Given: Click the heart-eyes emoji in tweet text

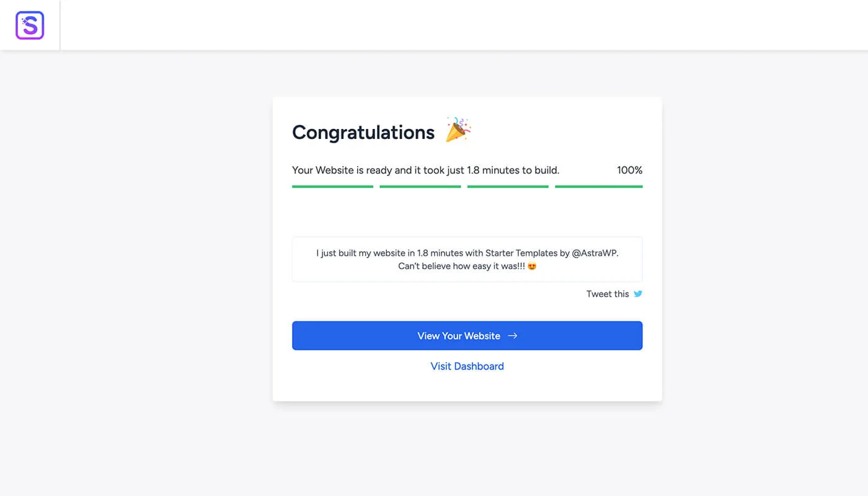Looking at the screenshot, I should pos(531,267).
